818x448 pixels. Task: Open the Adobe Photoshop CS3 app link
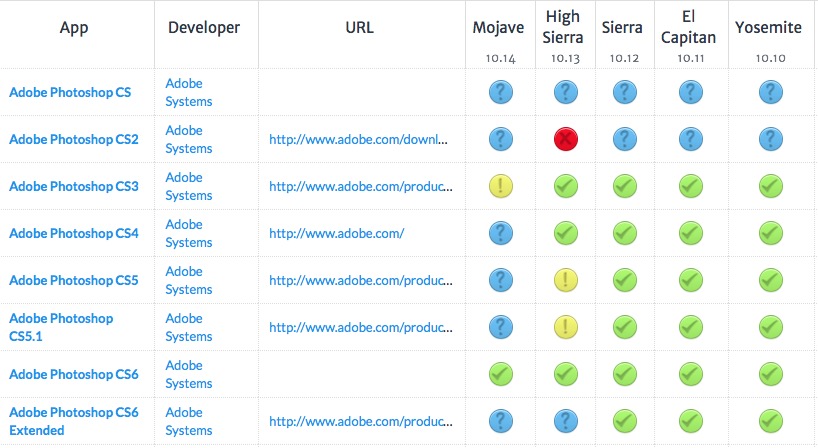pyautogui.click(x=74, y=186)
